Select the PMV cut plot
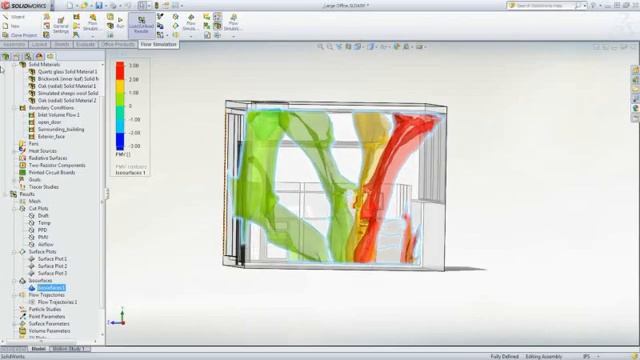This screenshot has height=360, width=640. point(43,237)
